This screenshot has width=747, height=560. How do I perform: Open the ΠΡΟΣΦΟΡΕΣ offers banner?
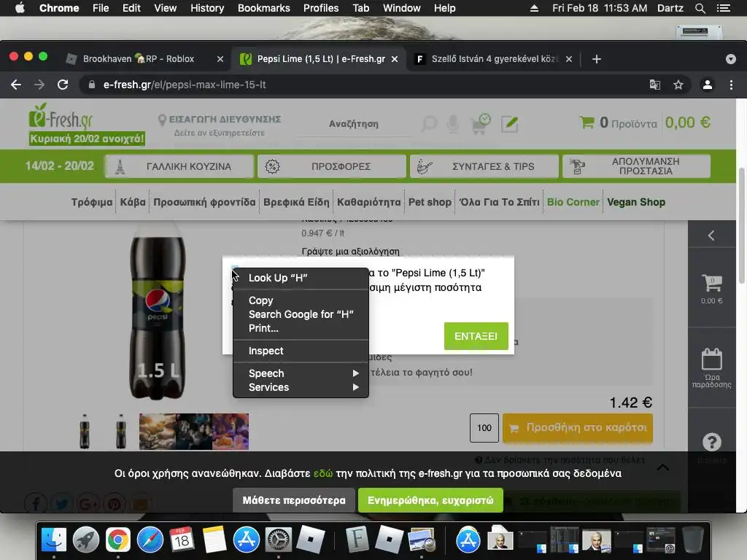click(332, 166)
